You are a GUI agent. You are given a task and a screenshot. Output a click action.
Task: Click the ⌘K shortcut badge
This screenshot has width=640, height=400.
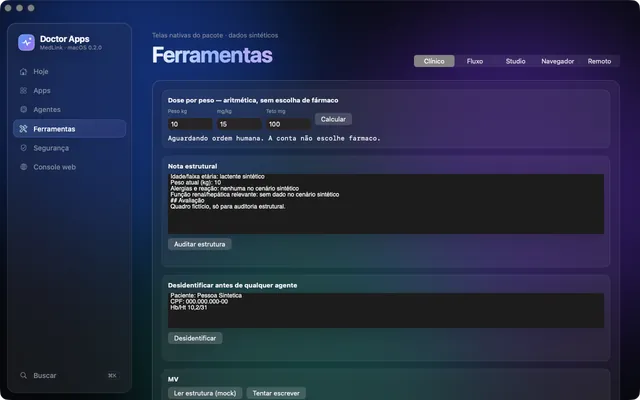[112, 376]
